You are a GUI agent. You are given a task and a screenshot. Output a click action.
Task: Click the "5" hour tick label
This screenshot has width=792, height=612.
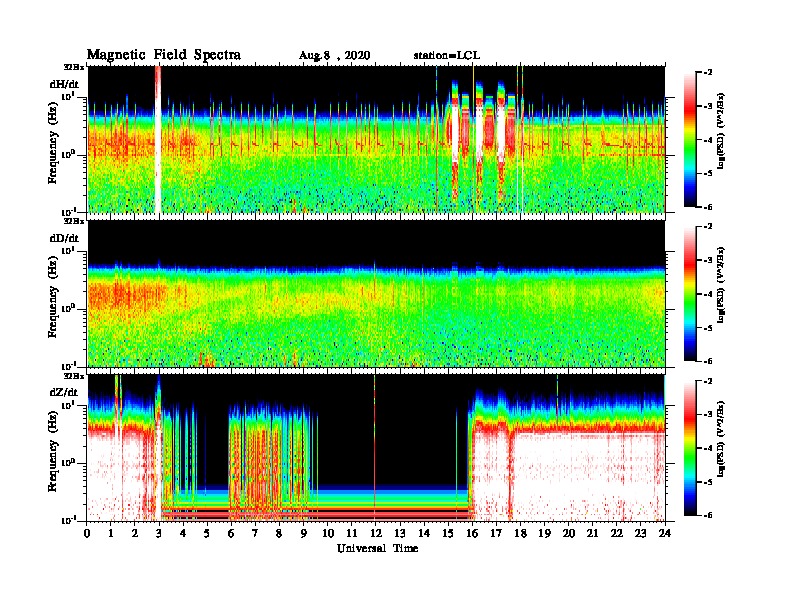coord(207,533)
